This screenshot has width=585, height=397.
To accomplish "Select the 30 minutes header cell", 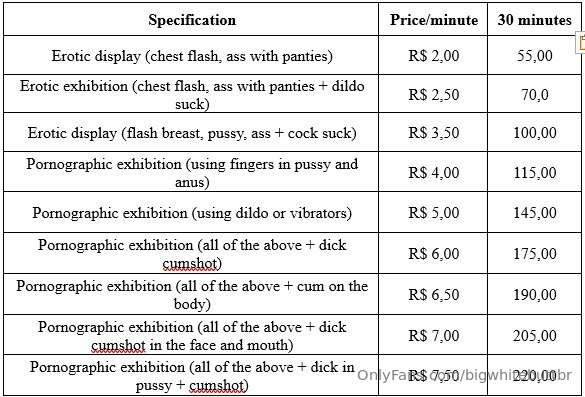I will (534, 19).
